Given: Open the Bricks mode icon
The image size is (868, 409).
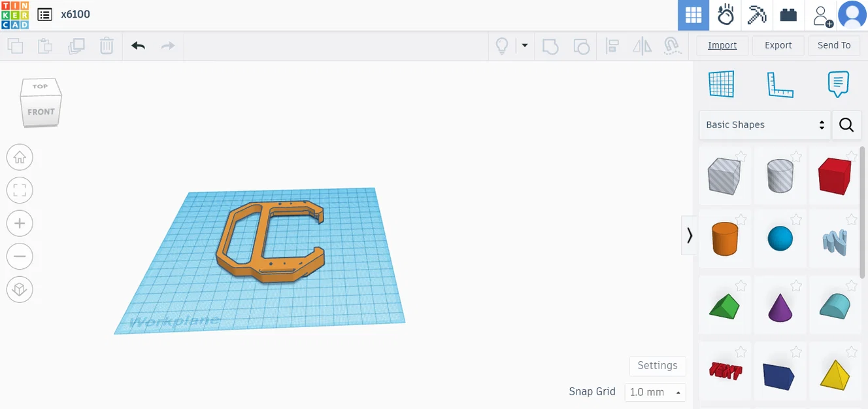Looking at the screenshot, I should click(789, 15).
